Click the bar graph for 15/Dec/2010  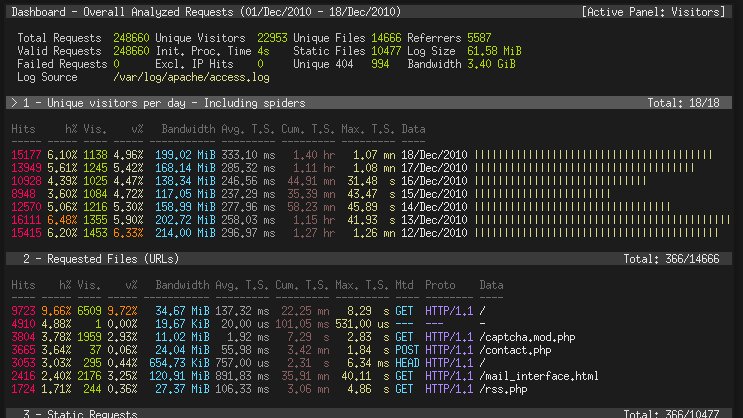(542, 194)
